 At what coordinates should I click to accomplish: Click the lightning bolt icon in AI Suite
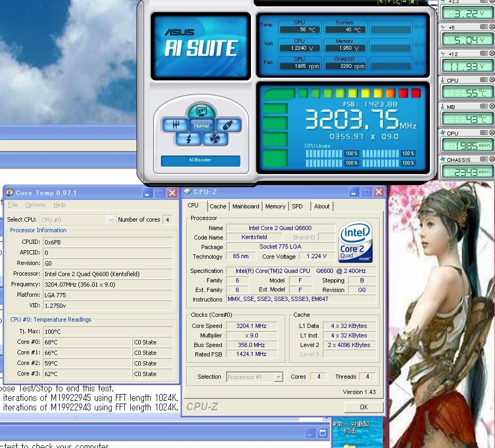tap(188, 139)
